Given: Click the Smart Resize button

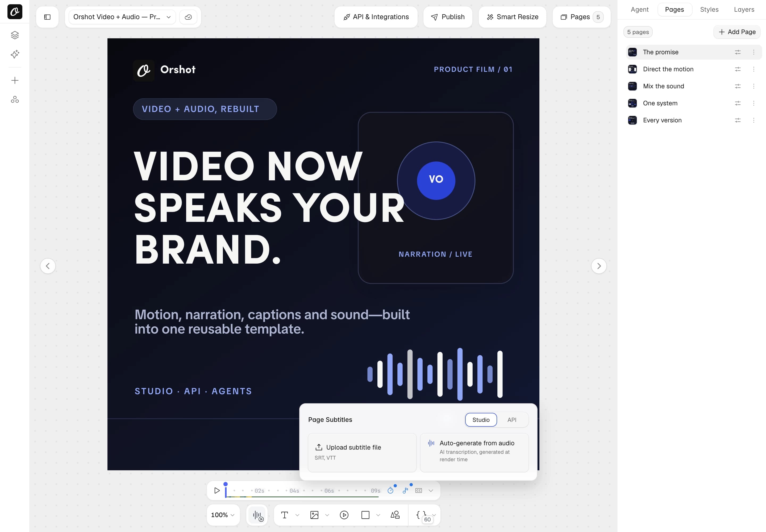Looking at the screenshot, I should 512,17.
